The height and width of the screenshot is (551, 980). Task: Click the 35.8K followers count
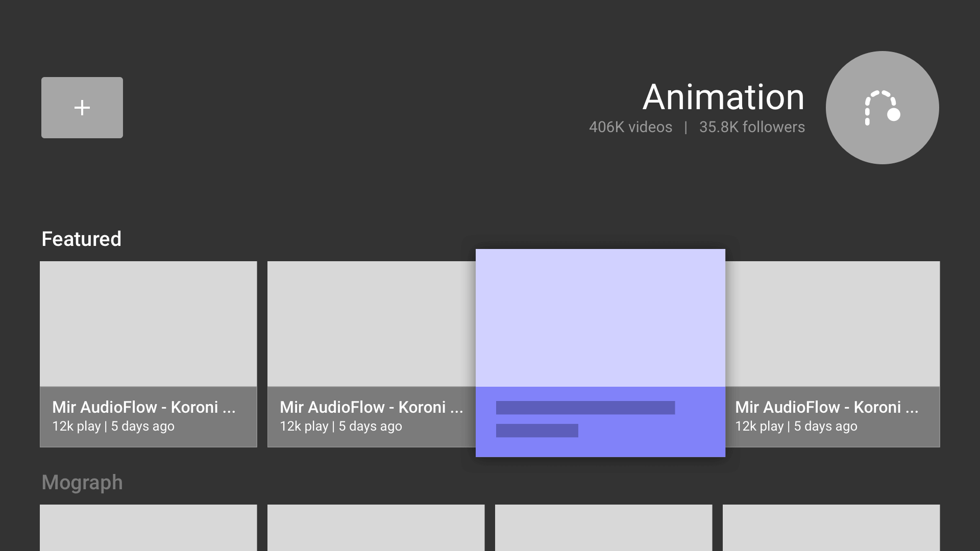coord(752,127)
